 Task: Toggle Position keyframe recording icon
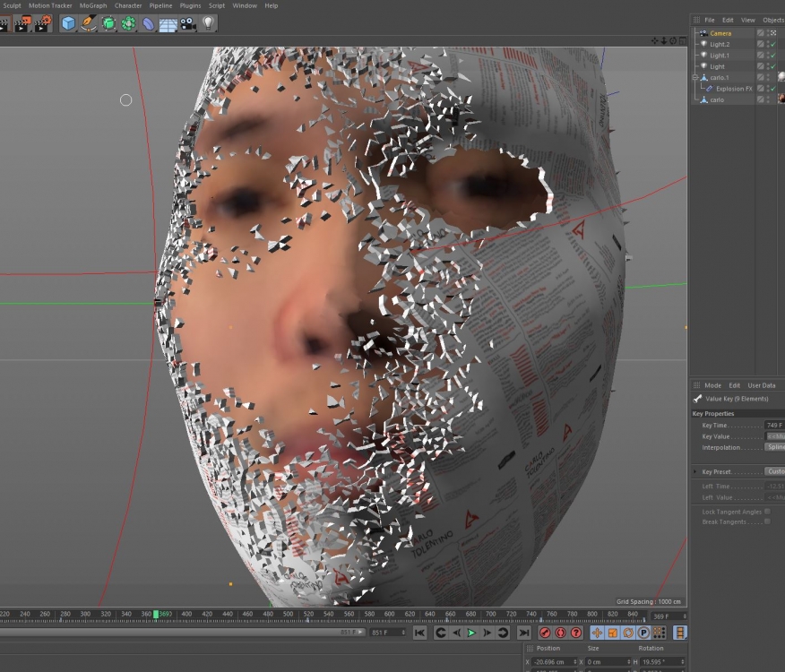coord(598,633)
